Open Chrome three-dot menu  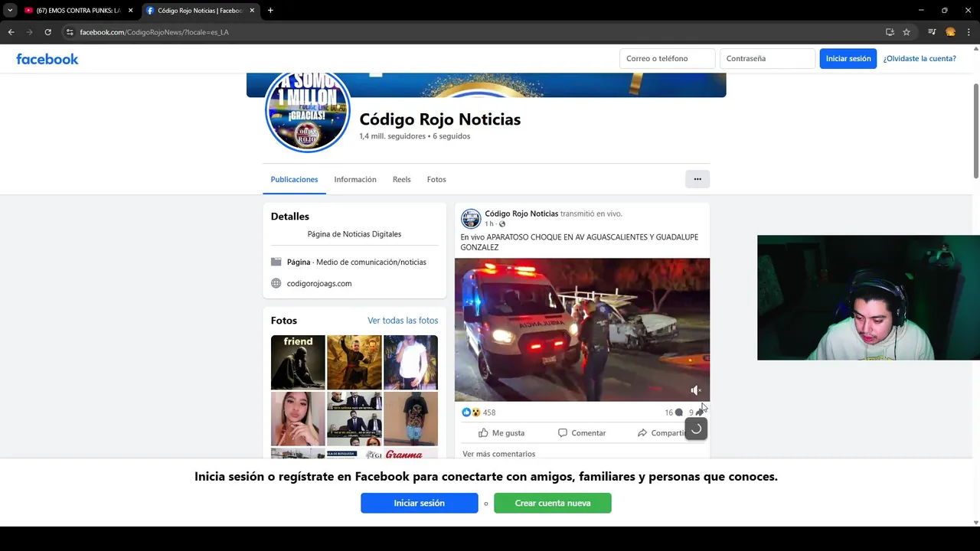969,32
